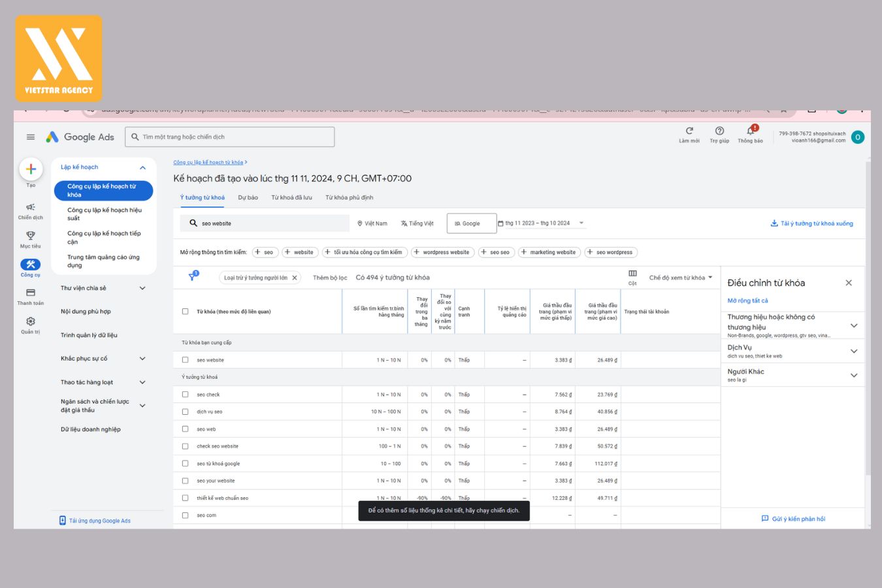Viewport: 882px width, 588px height.
Task: Remove the Loại trừ ý tưởng người lớn filter
Action: pyautogui.click(x=295, y=278)
